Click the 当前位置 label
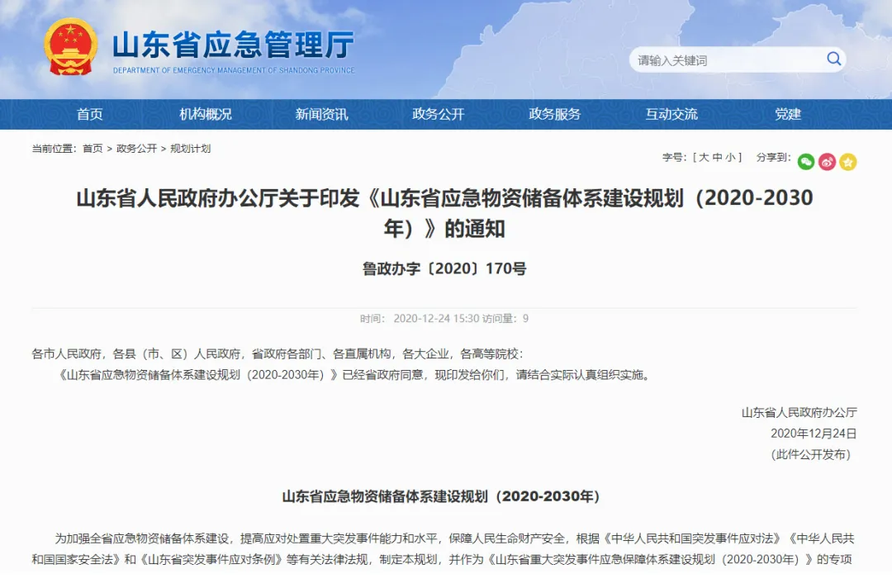 (x=54, y=149)
